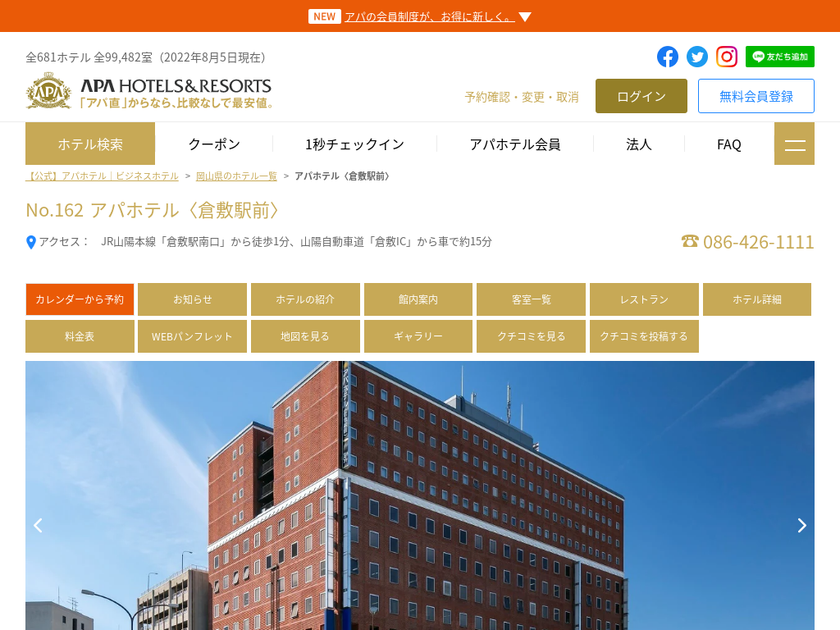Click the 無料会員登録 button
840x630 pixels.
coord(756,96)
